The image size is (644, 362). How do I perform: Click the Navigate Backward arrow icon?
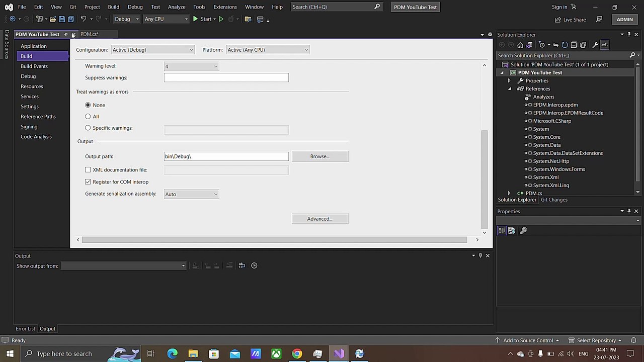(x=13, y=19)
